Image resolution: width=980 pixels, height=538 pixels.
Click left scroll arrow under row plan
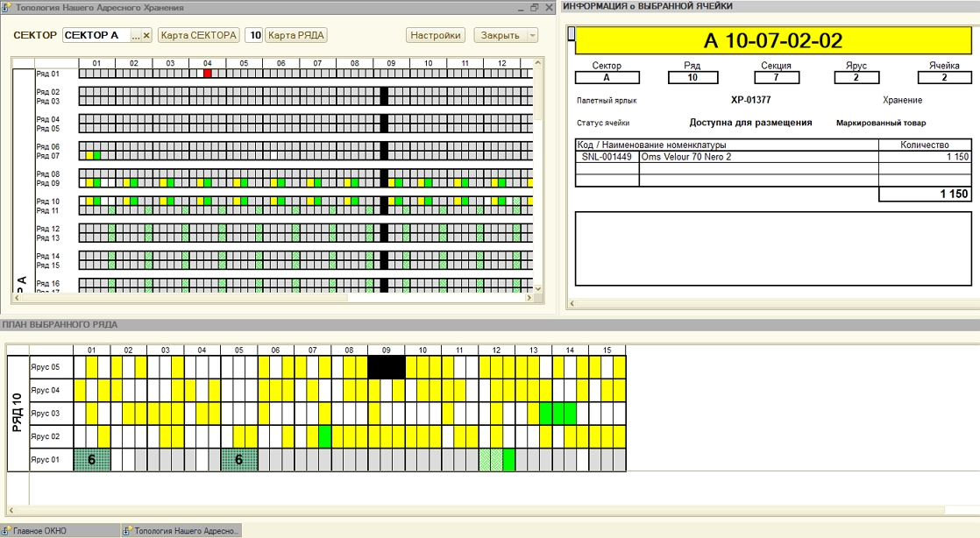[12, 511]
